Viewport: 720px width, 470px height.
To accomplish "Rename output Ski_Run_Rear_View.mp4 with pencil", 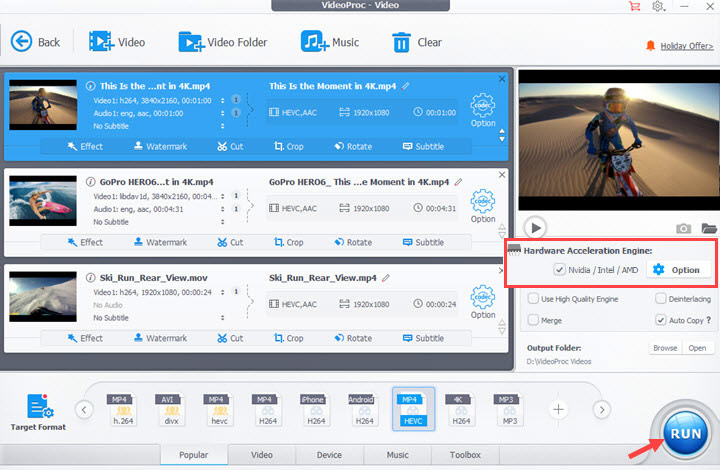I will pos(386,278).
